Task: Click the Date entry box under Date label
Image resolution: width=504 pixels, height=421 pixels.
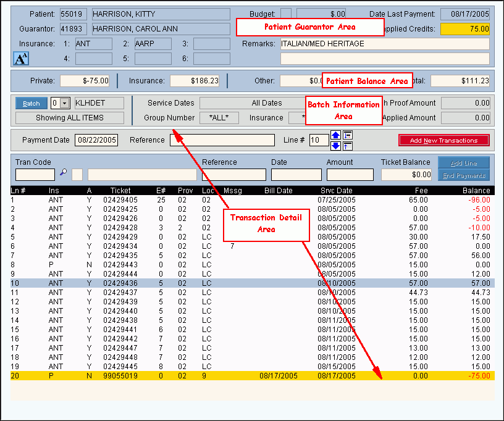Action: pyautogui.click(x=296, y=175)
